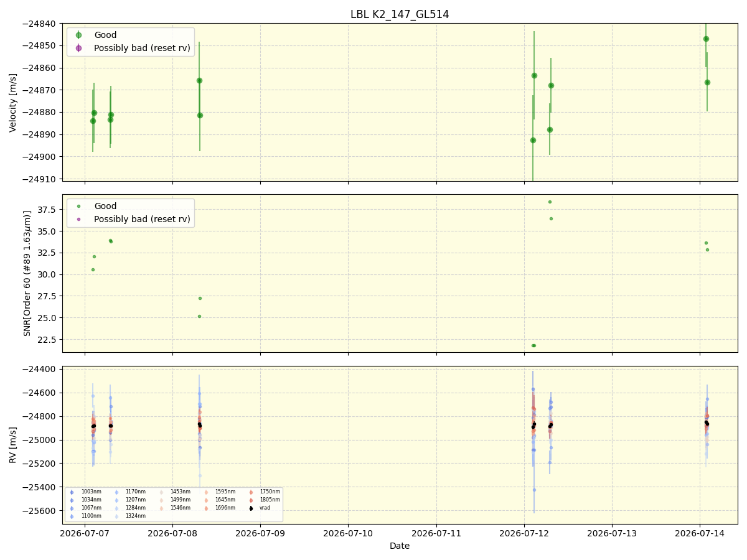Click the plot title LBL K2_147_GL514
The width and height of the screenshot is (747, 560).
(x=400, y=14)
